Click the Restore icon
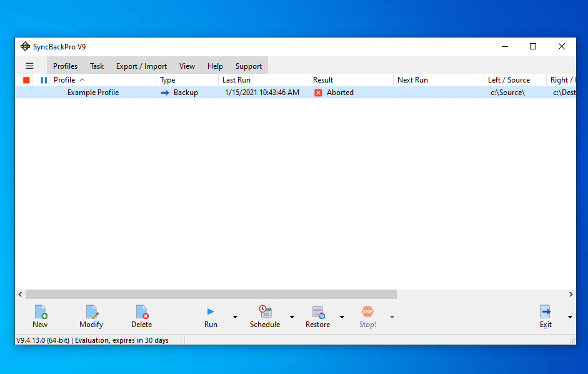Screen dimensions: 588x374 (318, 311)
